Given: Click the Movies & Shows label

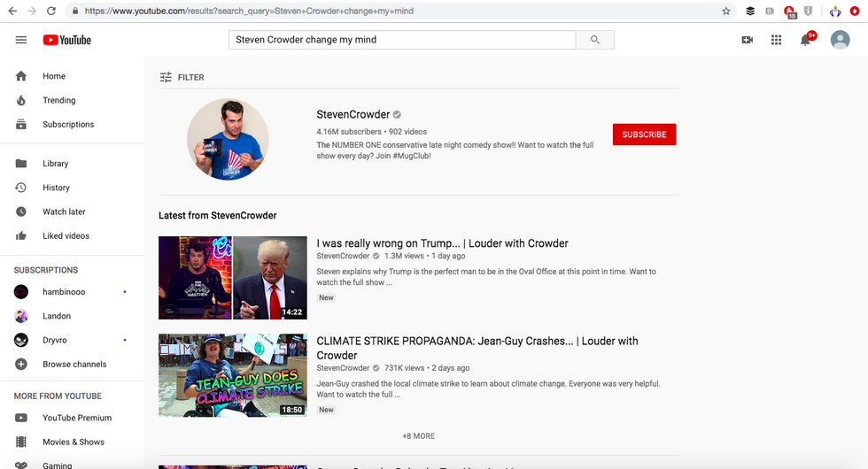Looking at the screenshot, I should pyautogui.click(x=74, y=442).
